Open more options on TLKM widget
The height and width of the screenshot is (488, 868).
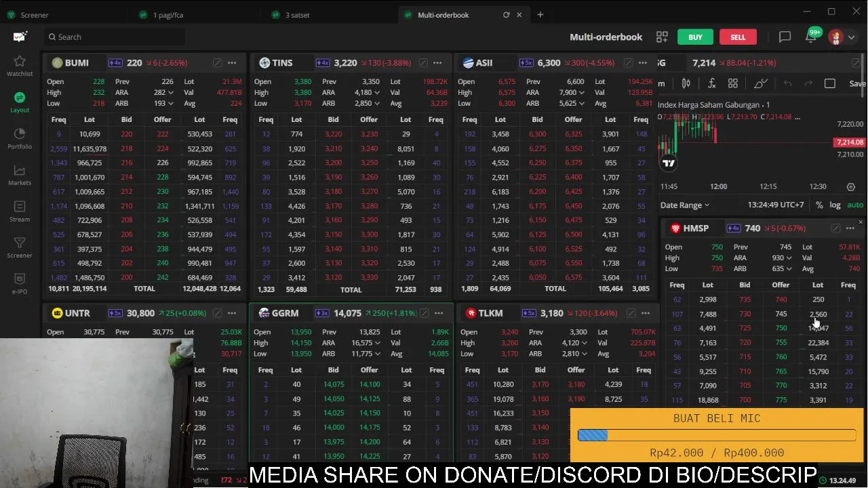coord(646,313)
